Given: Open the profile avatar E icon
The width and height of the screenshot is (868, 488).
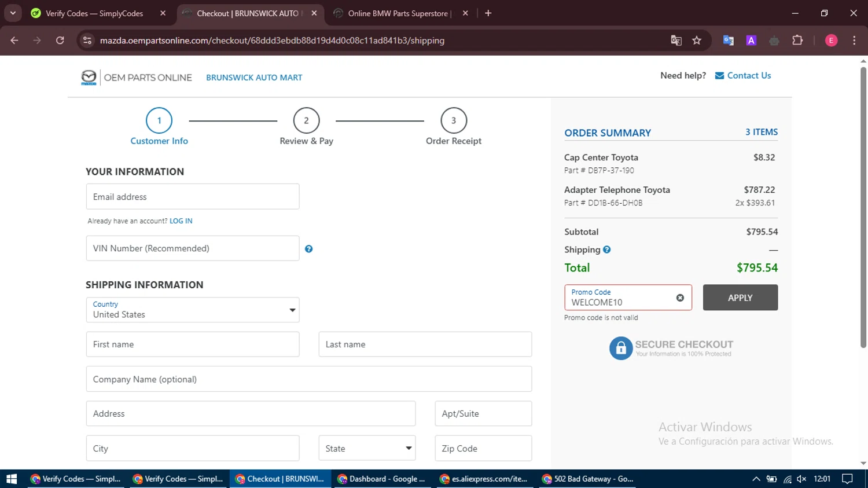Looking at the screenshot, I should [x=831, y=41].
